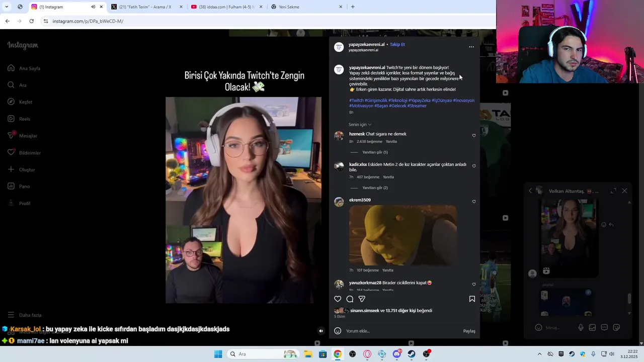Click the Paylaş comment post button
Image resolution: width=644 pixels, height=362 pixels.
469,331
